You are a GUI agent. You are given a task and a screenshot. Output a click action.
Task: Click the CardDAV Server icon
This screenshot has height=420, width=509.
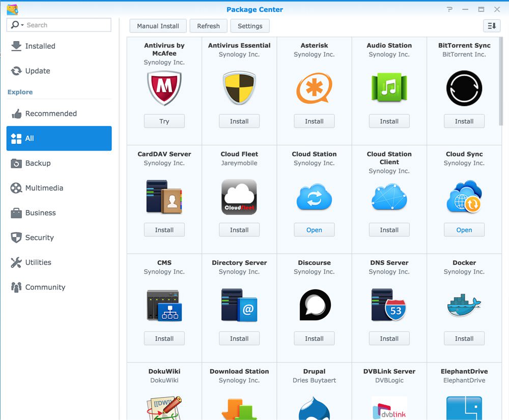coord(164,197)
